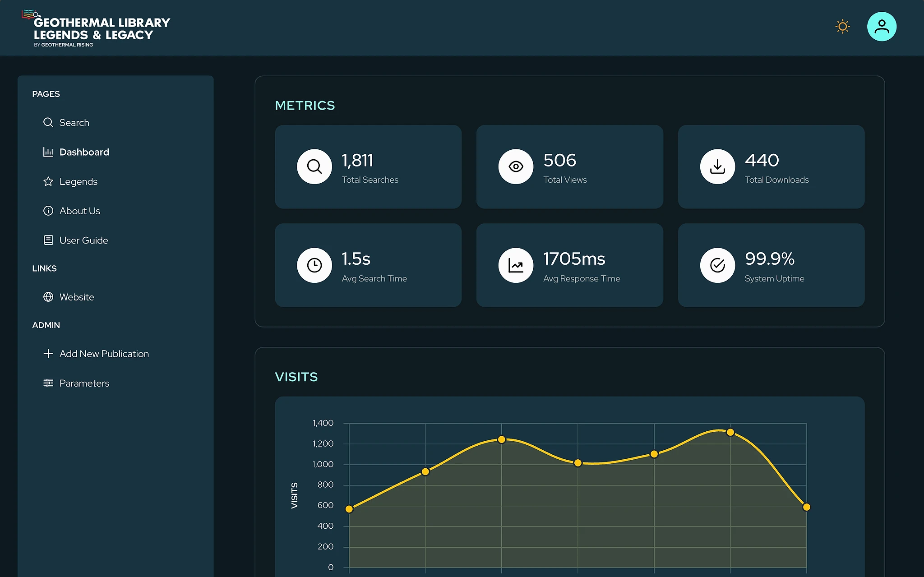Screen dimensions: 924x577
Task: Open the Legends page
Action: tap(78, 181)
